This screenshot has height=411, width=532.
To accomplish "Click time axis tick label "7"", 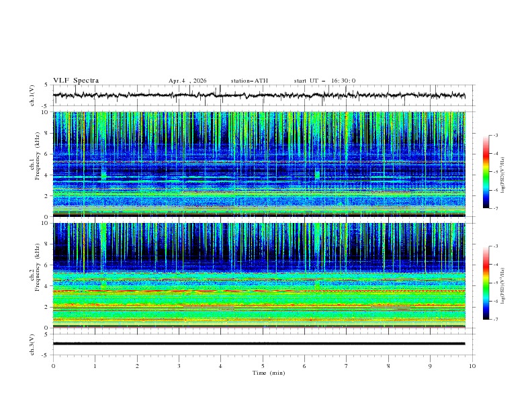I will pyautogui.click(x=347, y=366).
